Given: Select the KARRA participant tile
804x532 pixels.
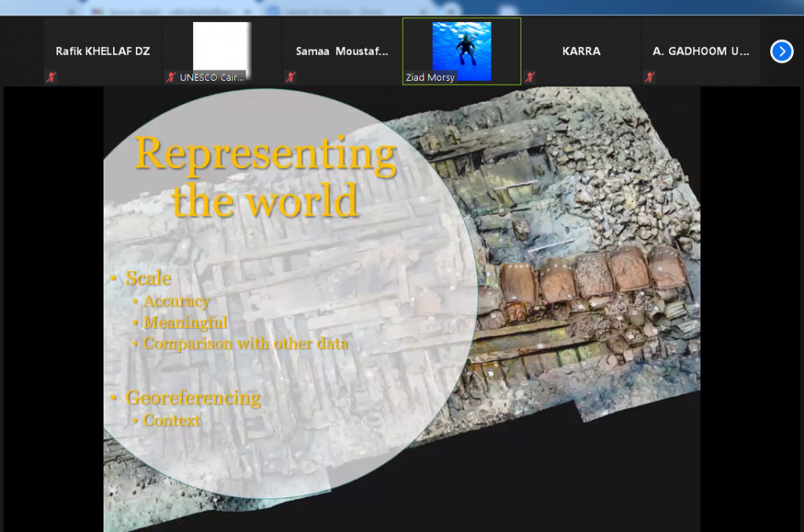Looking at the screenshot, I should [581, 51].
